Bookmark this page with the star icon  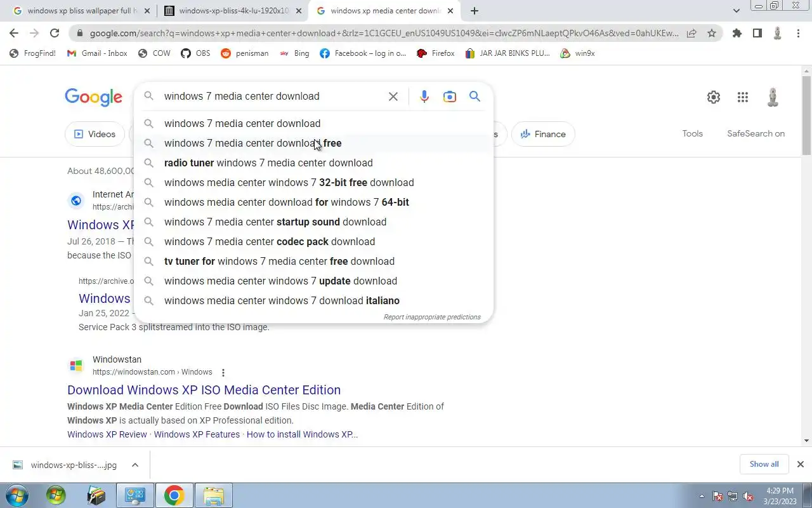click(x=712, y=33)
